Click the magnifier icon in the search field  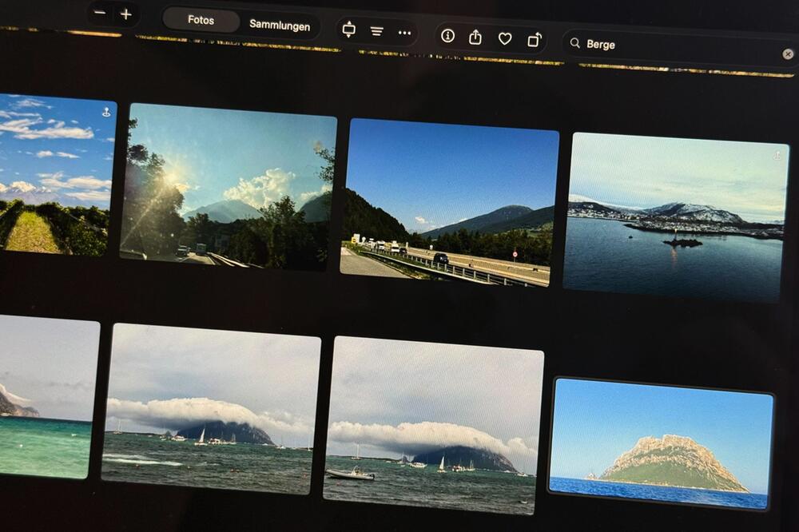(574, 44)
